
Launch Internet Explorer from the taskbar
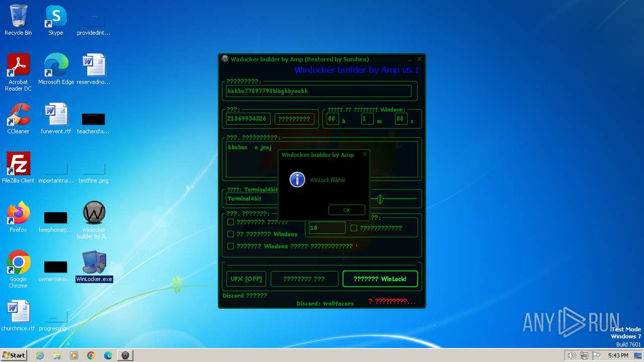tap(40, 355)
